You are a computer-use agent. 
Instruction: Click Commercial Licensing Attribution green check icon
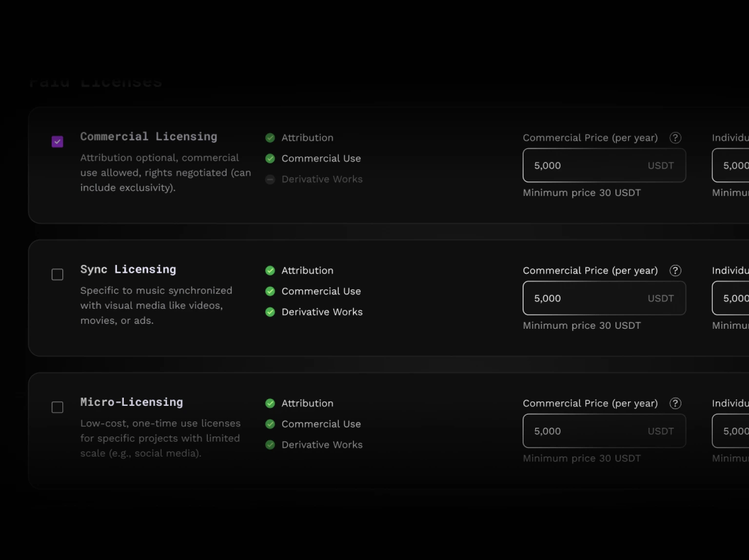(x=270, y=138)
